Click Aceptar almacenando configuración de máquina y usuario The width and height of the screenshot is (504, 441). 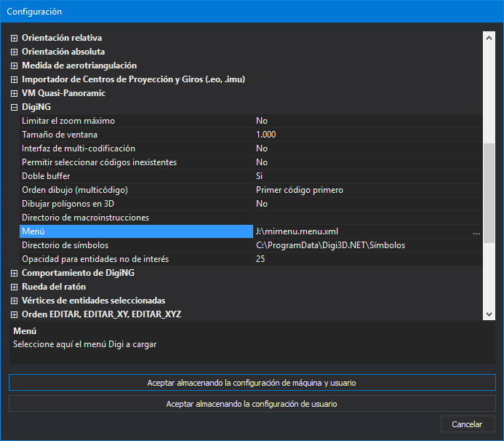[x=252, y=383]
